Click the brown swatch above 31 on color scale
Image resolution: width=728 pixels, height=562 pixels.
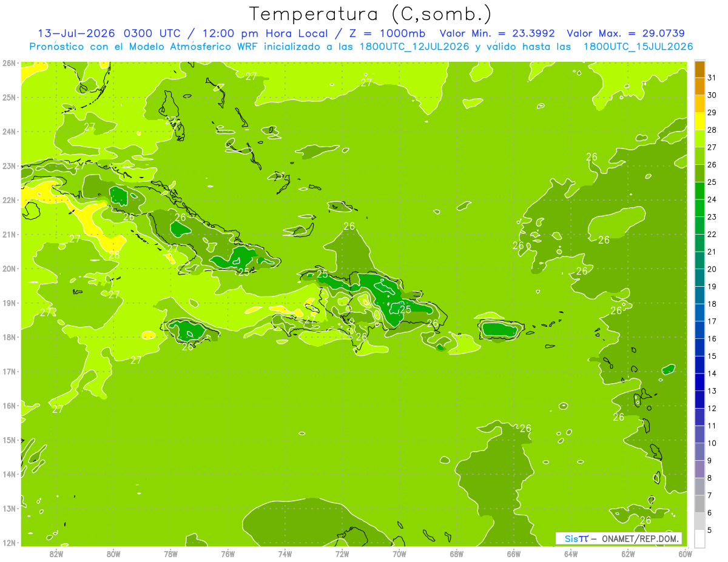pos(699,69)
